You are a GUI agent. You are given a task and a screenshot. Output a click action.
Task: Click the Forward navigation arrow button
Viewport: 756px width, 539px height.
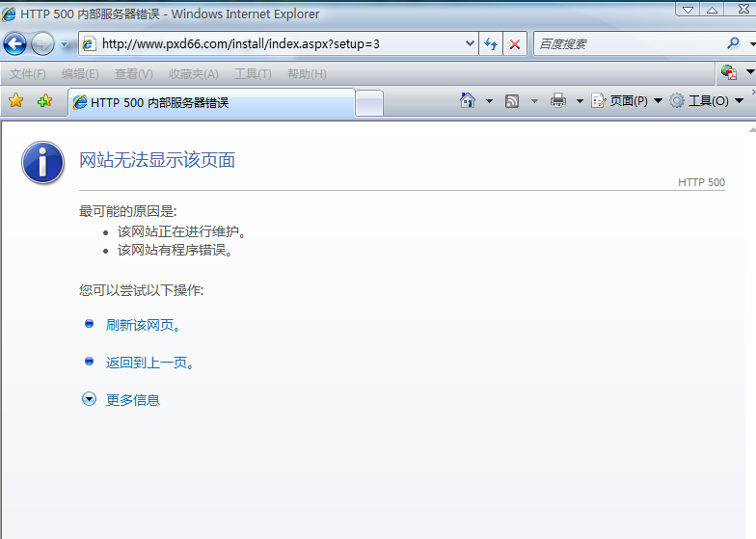[x=42, y=44]
